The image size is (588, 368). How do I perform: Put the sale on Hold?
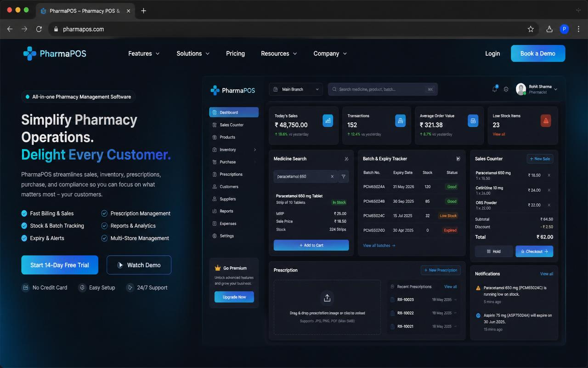pos(493,252)
